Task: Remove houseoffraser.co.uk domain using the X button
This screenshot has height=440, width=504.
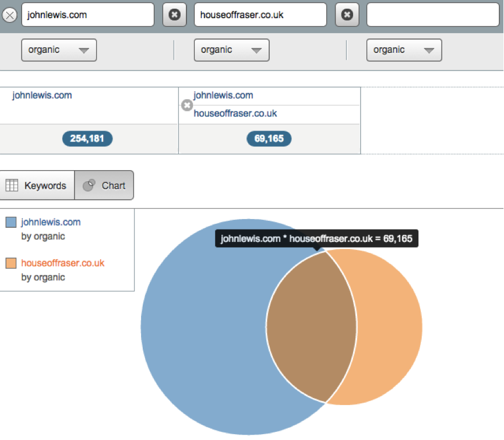Action: tap(175, 15)
